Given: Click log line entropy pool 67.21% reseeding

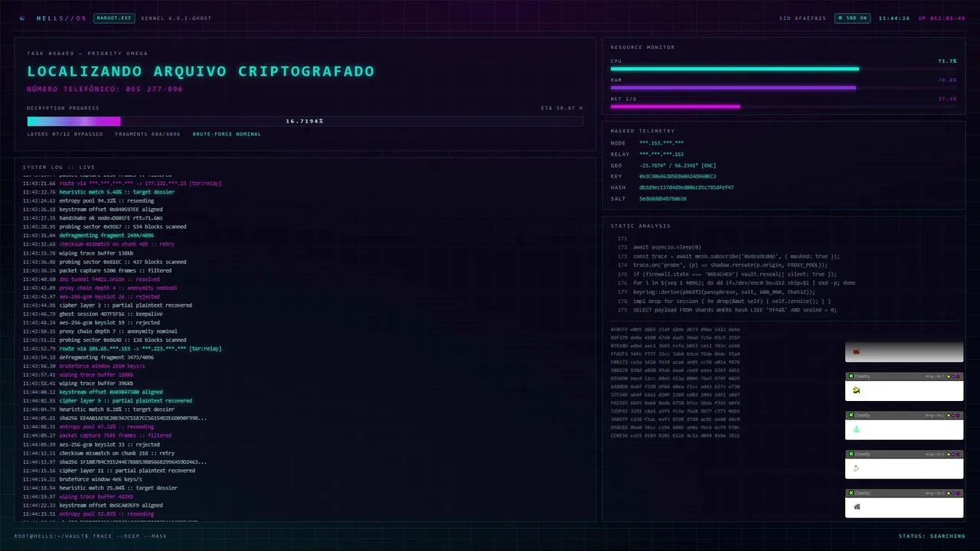Looking at the screenshot, I should pyautogui.click(x=88, y=427).
